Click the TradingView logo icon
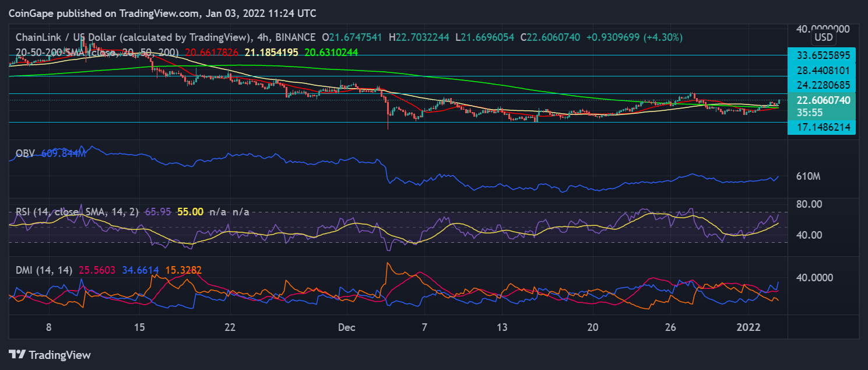 17,354
